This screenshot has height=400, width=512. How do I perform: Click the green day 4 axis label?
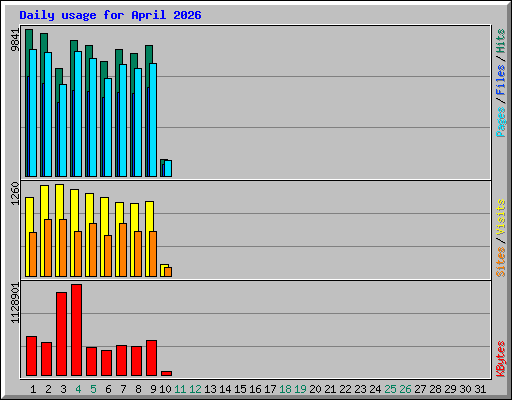(x=78, y=389)
